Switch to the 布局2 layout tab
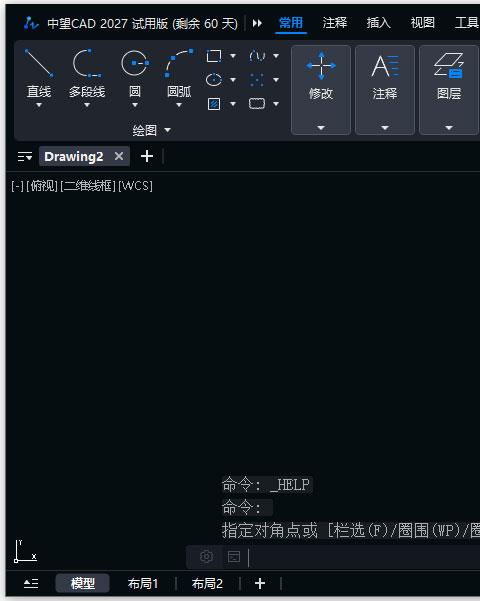 (207, 583)
